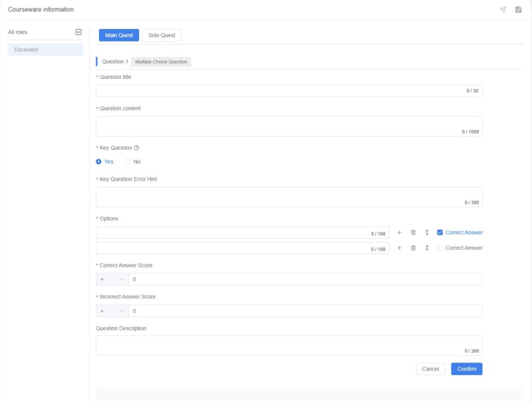Delete the second option with trash icon
532x401 pixels.
(x=413, y=248)
